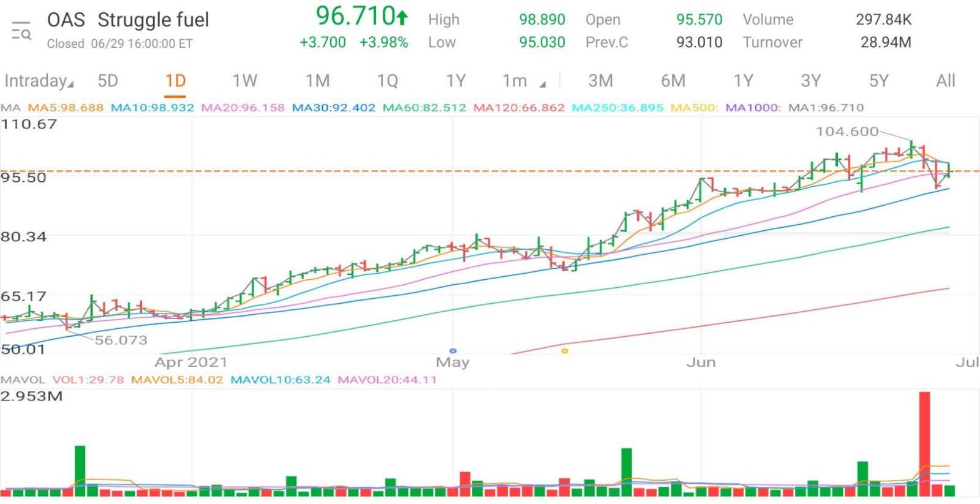This screenshot has width=980, height=504.
Task: Open the stock search list icon
Action: 21,31
